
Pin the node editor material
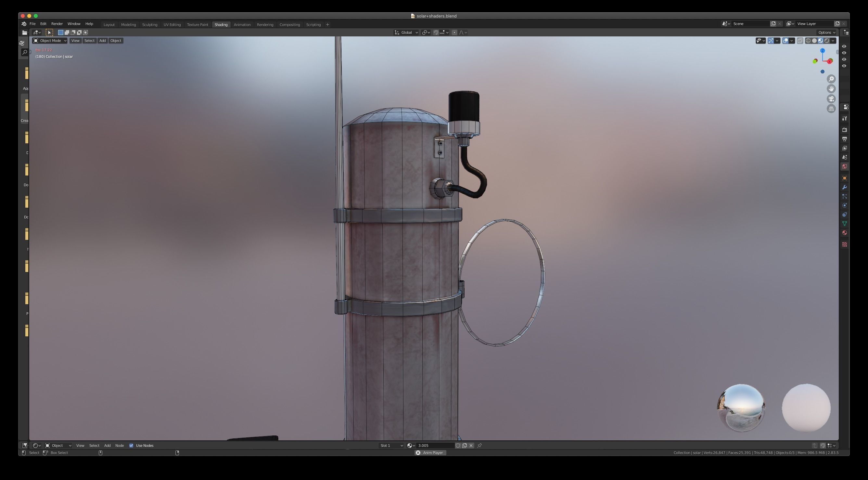click(x=479, y=446)
